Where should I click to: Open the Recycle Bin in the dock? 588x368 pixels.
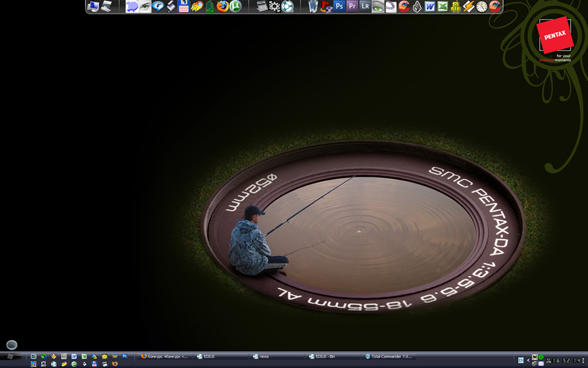pyautogui.click(x=313, y=6)
